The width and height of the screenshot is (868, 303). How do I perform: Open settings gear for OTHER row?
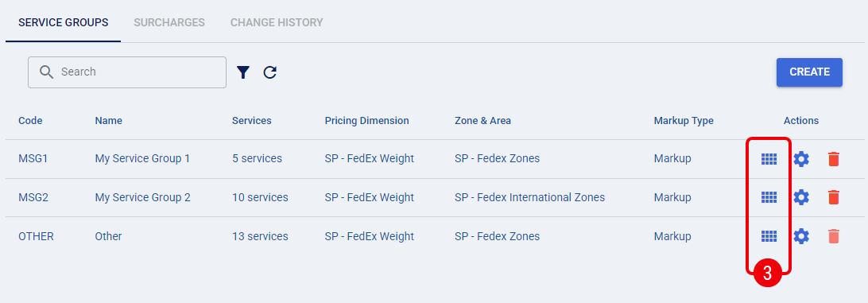(801, 236)
